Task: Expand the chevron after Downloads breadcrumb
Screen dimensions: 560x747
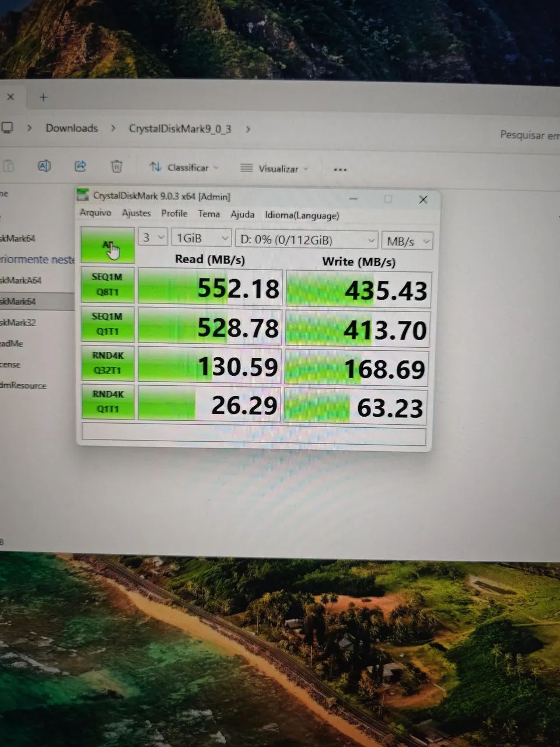Action: (113, 128)
